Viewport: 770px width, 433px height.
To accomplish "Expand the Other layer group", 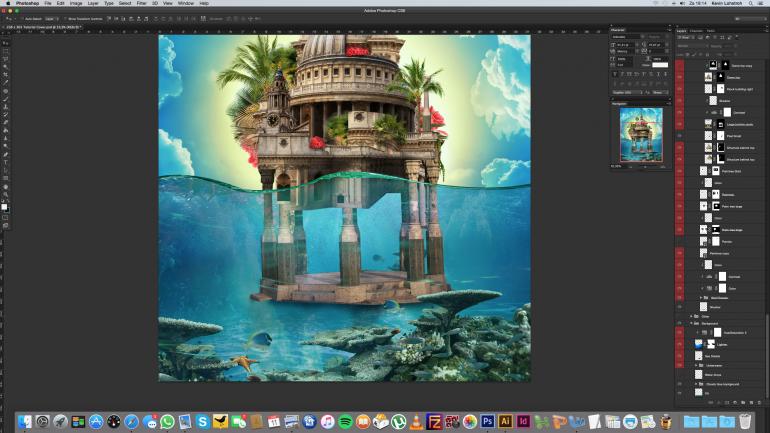I will point(691,316).
